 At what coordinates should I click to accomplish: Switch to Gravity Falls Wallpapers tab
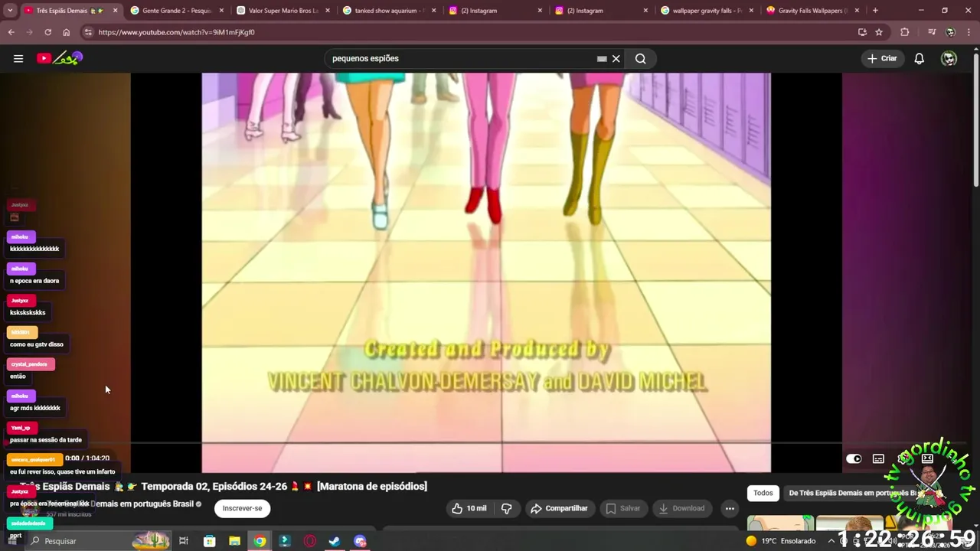pos(813,11)
